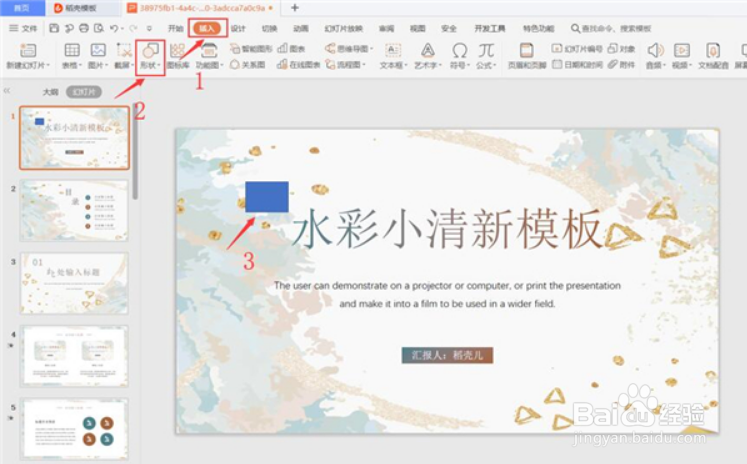This screenshot has height=464, width=747.
Task: Open the Start (开始) ribbon tab
Action: coord(175,29)
